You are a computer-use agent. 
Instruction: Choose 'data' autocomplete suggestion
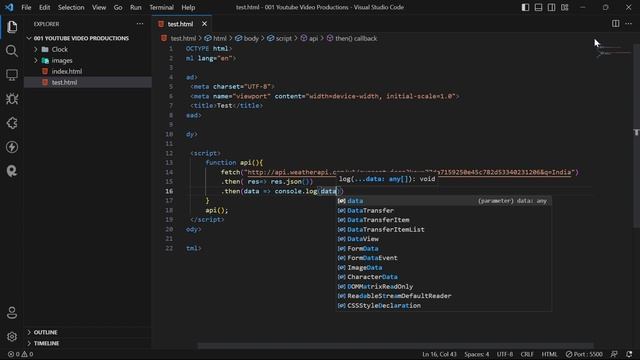pyautogui.click(x=444, y=201)
